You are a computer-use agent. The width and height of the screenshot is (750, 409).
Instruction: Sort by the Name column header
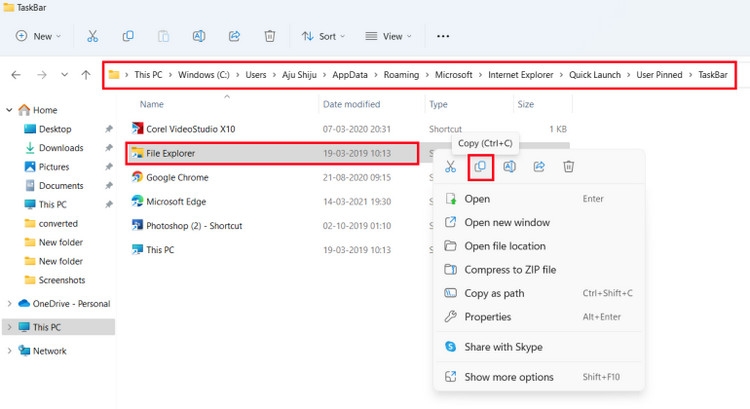152,104
